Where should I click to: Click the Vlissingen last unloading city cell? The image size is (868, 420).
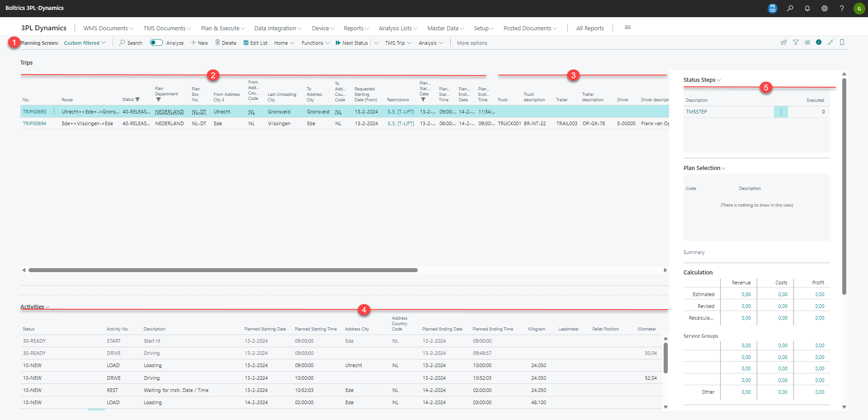click(279, 123)
